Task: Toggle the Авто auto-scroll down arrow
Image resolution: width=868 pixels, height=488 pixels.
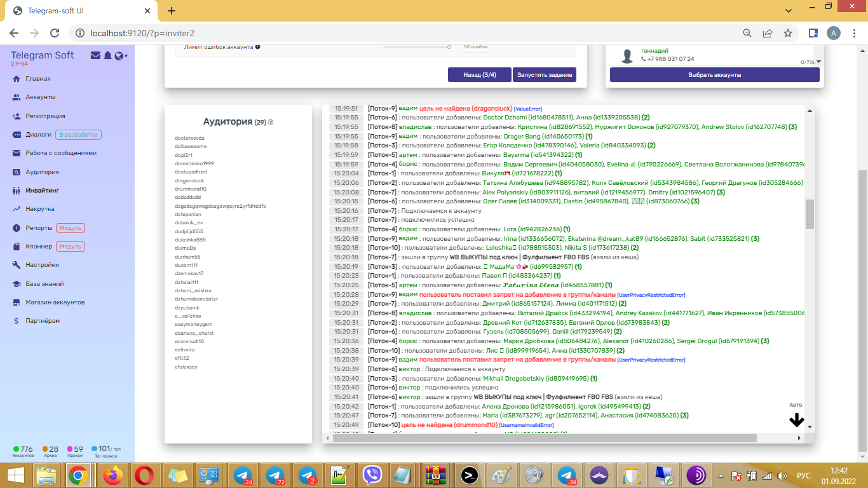Action: point(796,420)
